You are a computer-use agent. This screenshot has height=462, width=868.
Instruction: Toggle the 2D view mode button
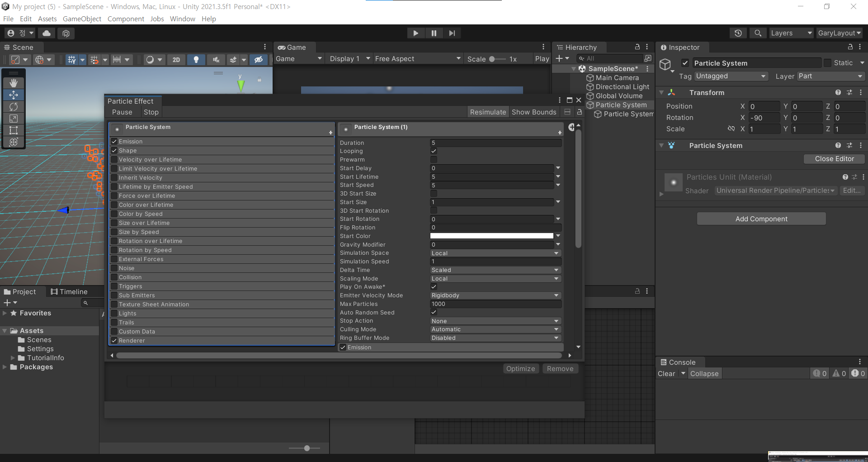pos(176,59)
